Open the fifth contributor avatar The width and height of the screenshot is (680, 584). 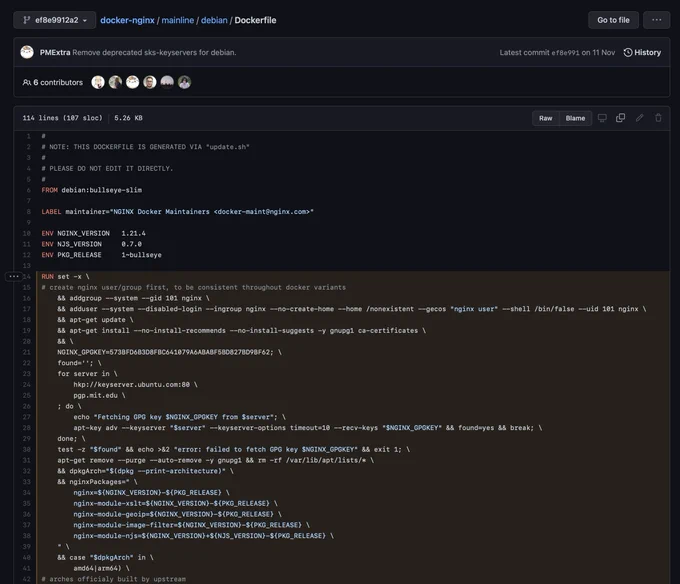pos(167,82)
